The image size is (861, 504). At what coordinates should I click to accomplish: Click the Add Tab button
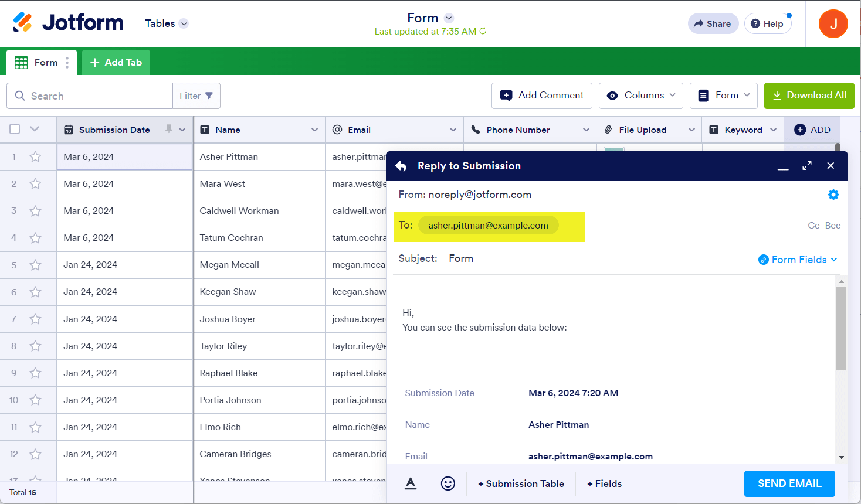pos(116,62)
